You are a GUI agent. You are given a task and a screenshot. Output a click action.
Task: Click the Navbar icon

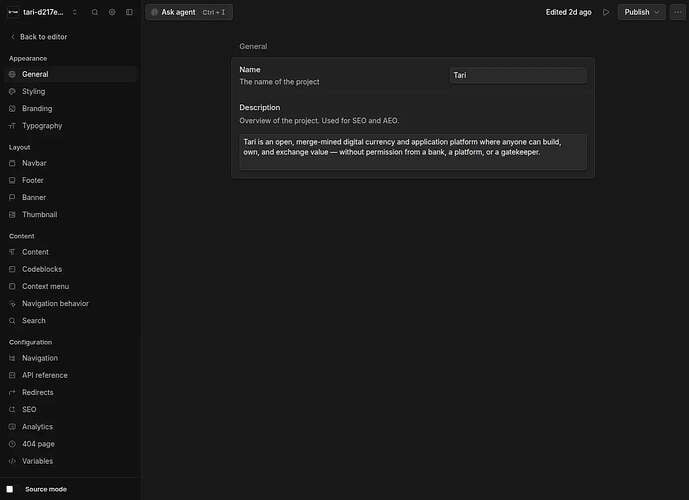coord(12,163)
